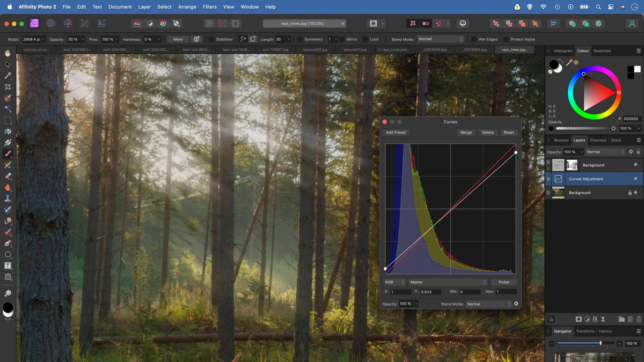Click Add Preset in the Curves dialog
Image resolution: width=644 pixels, height=362 pixels.
[x=396, y=132]
